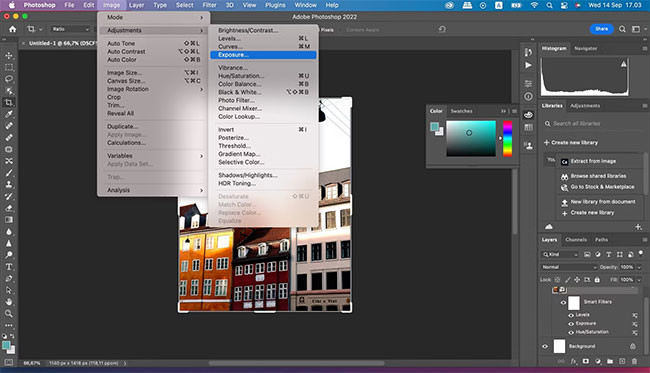Screen dimensions: 650x373
Task: Hide the Background layer eye
Action: point(545,346)
